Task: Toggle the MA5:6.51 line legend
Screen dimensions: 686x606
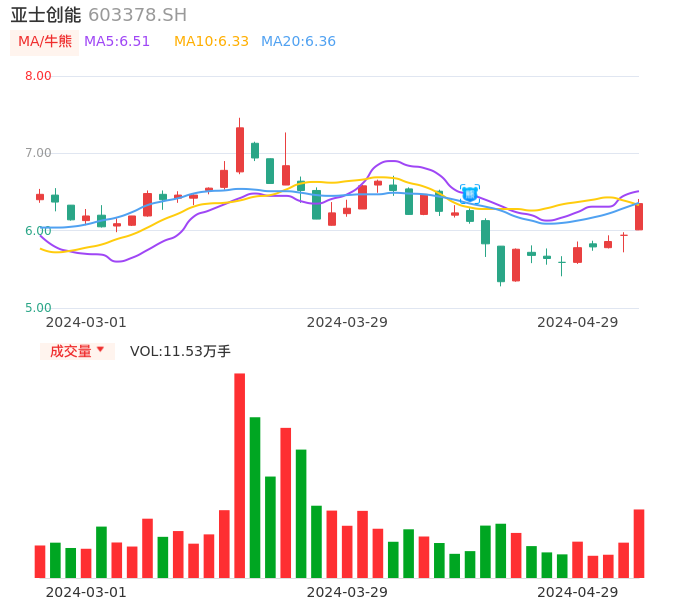Action: coord(117,42)
